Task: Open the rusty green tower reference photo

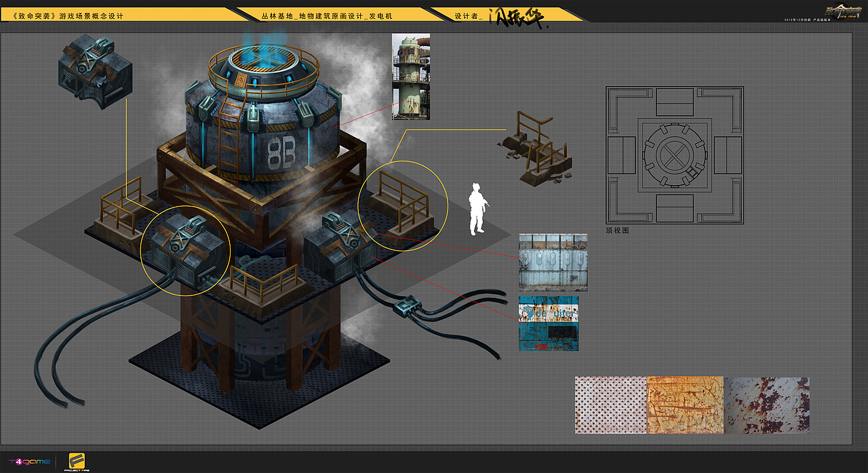Action: [411, 77]
